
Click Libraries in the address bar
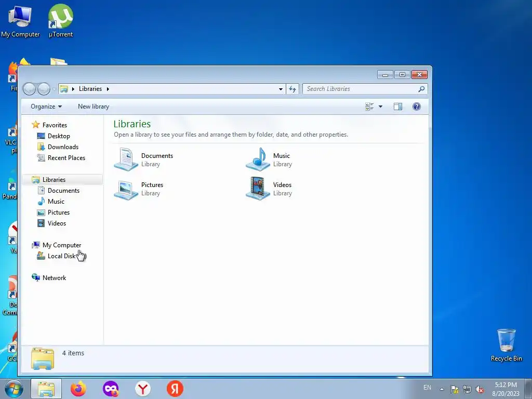pyautogui.click(x=90, y=88)
